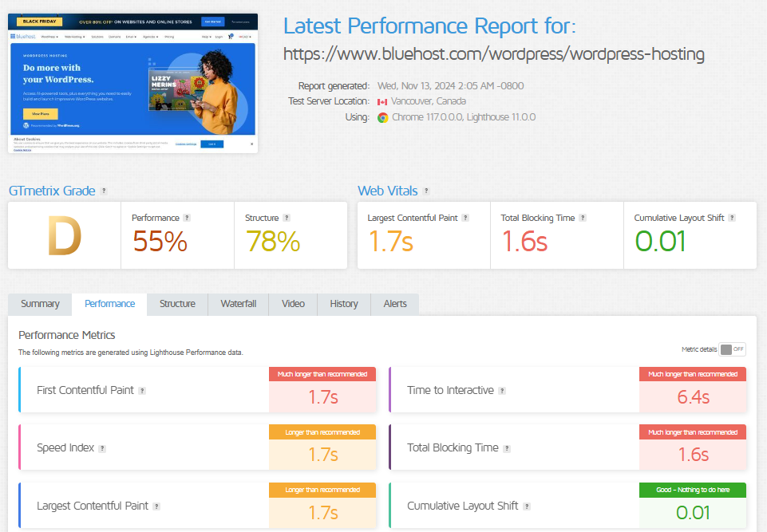Click Cumulative Layout Shift help icon in Web Vitals
The width and height of the screenshot is (767, 532).
point(732,218)
